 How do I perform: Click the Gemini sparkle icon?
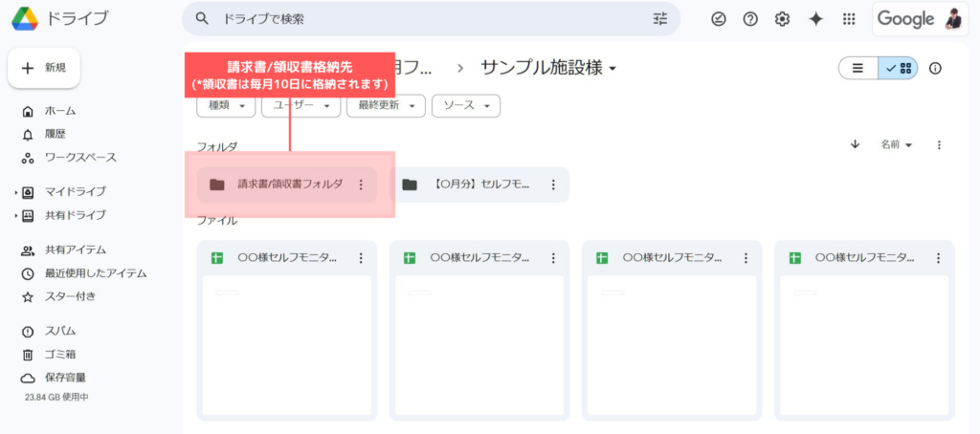(815, 19)
